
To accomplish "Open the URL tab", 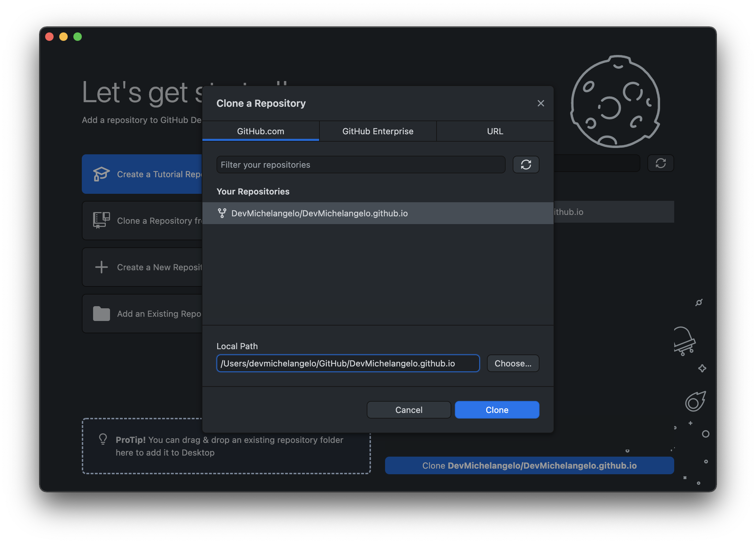I will [495, 131].
